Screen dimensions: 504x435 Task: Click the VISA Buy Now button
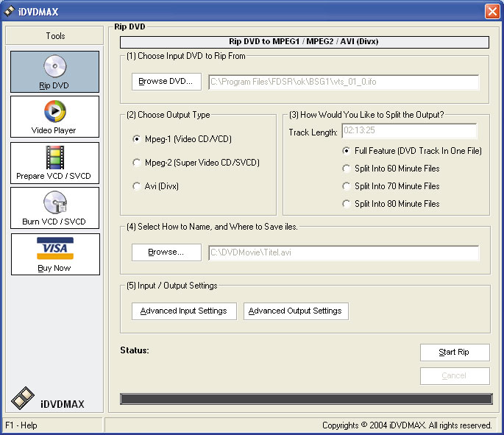55,255
